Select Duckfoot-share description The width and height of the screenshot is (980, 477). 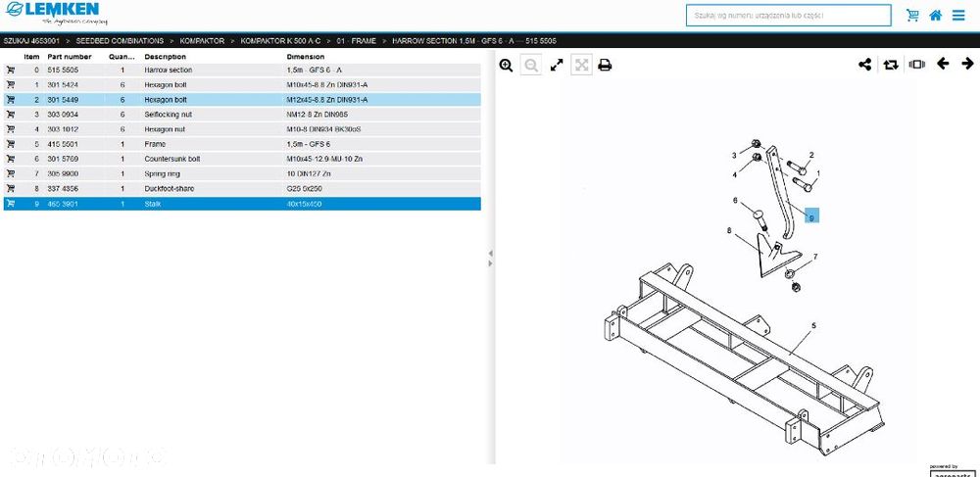pos(171,188)
